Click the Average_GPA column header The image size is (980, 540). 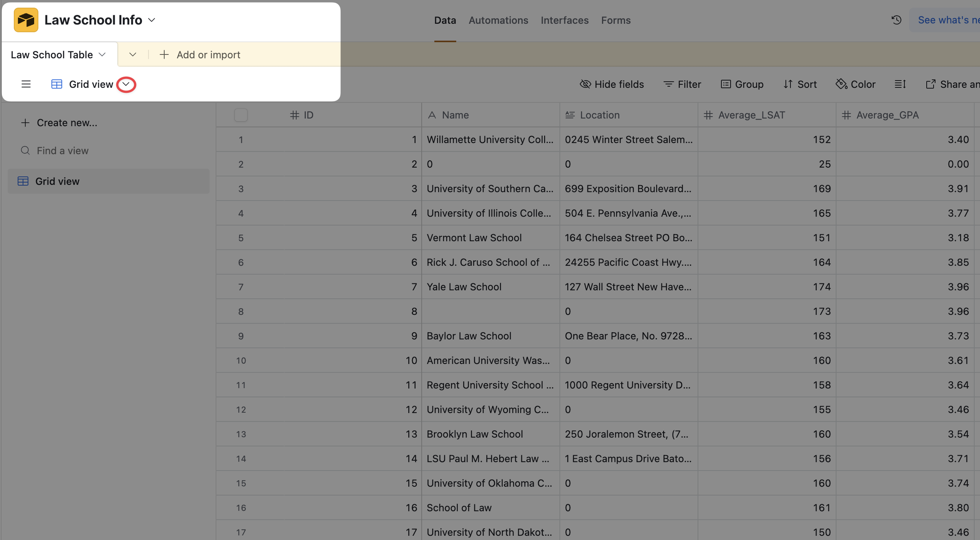(x=905, y=115)
